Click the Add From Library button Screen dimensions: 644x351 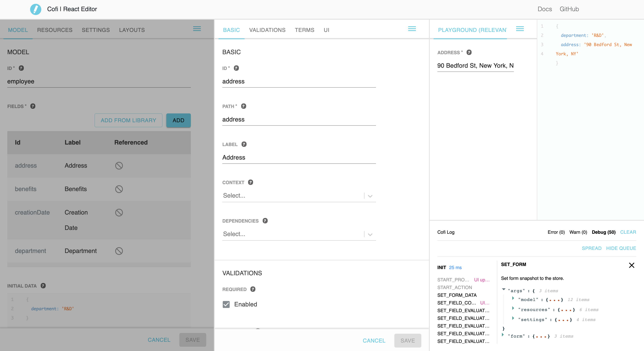128,120
